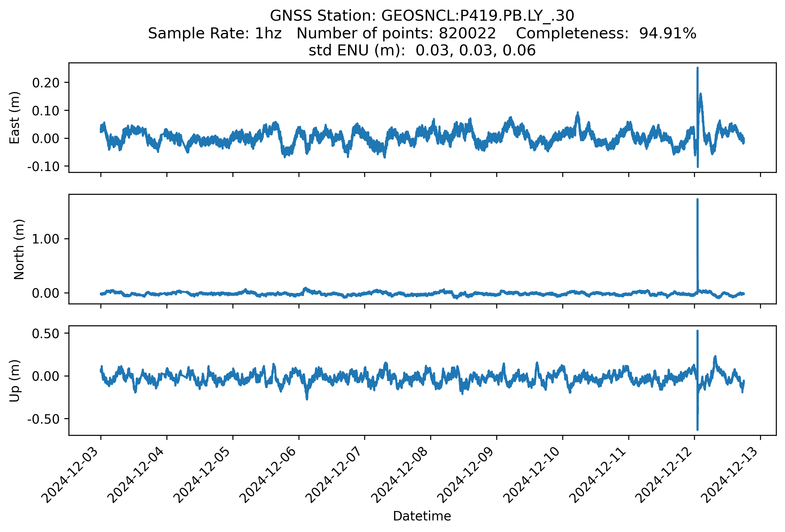
Task: Click the spike's lowest point in Up plot
Action: click(x=697, y=429)
